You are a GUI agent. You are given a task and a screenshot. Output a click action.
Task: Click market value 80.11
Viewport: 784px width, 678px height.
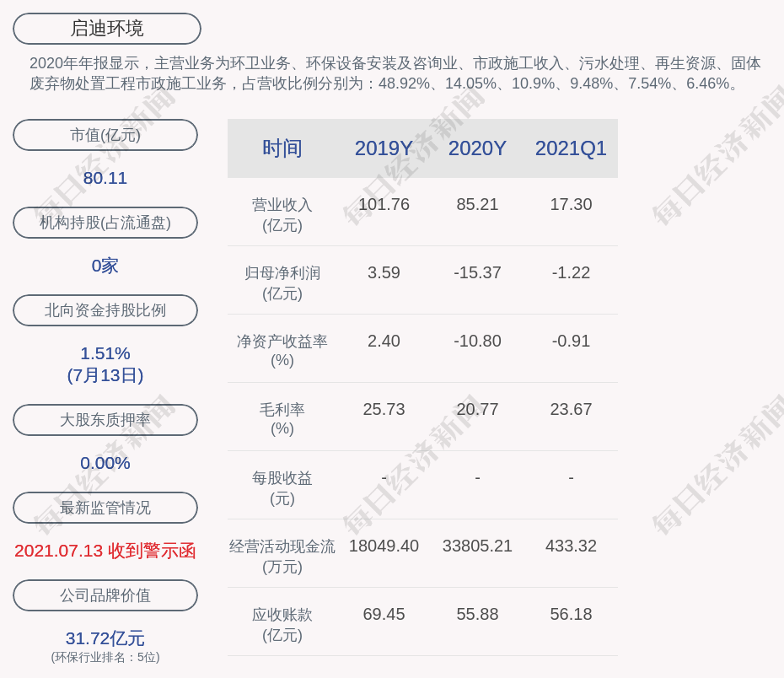coord(105,178)
